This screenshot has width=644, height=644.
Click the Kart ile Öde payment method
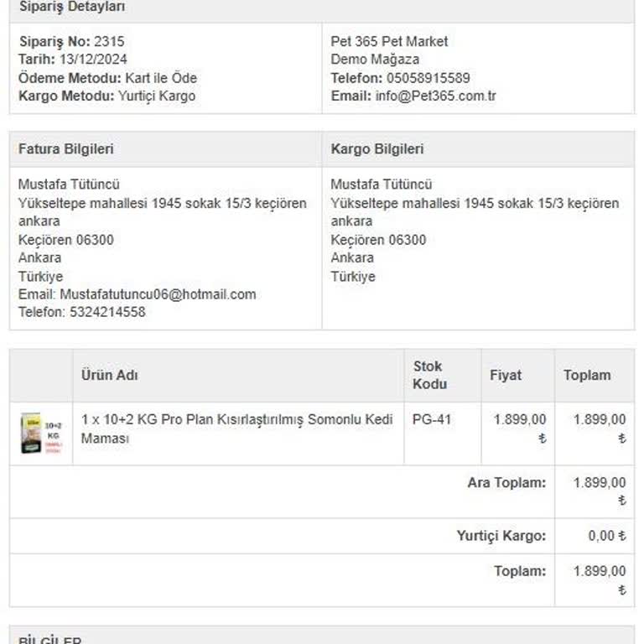pyautogui.click(x=161, y=78)
